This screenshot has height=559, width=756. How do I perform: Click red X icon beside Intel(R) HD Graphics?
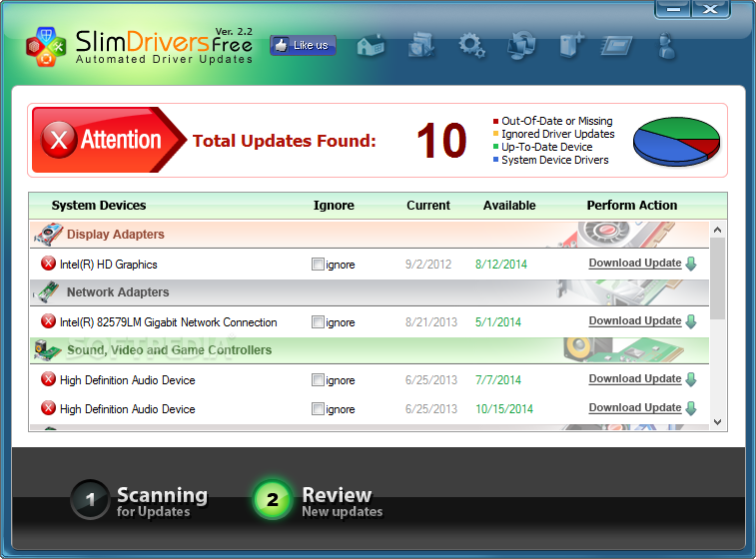[48, 264]
